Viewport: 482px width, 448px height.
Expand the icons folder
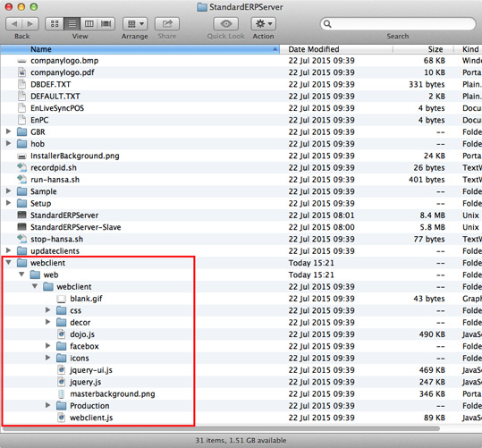point(48,358)
